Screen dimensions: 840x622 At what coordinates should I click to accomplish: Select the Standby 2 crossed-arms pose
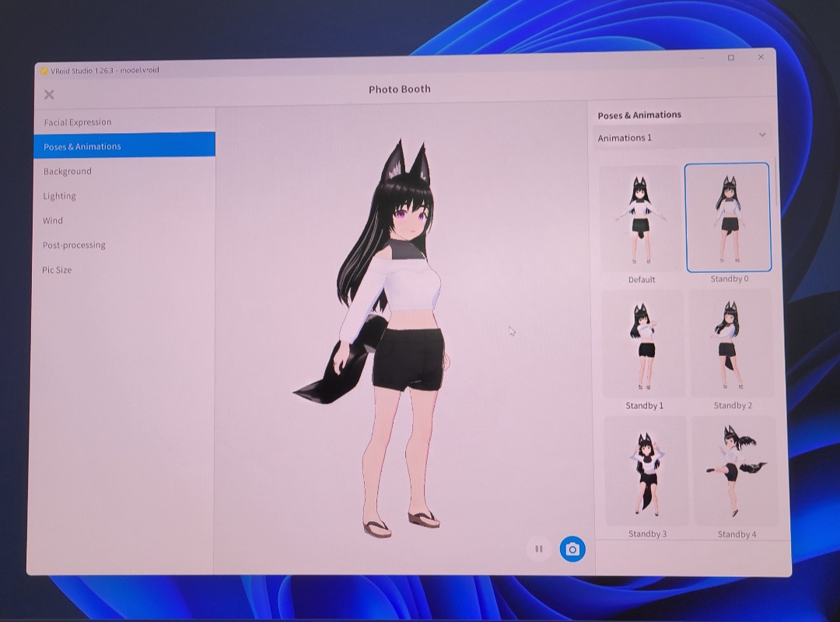731,342
